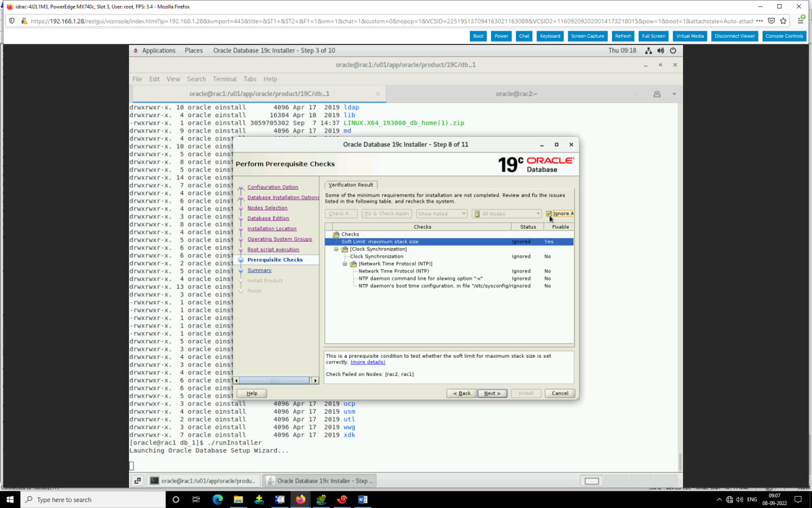The width and height of the screenshot is (812, 508).
Task: Open the terminal File menu
Action: pos(137,79)
